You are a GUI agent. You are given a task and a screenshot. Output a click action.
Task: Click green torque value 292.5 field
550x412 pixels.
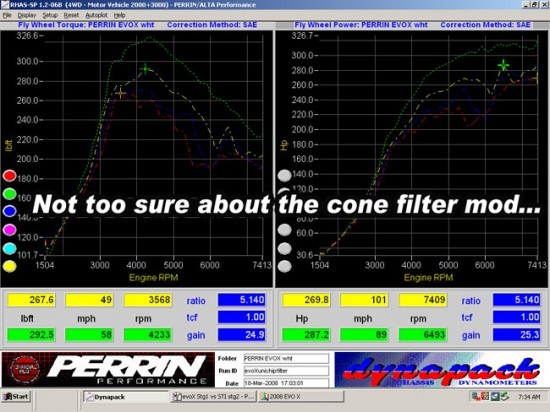pyautogui.click(x=32, y=335)
